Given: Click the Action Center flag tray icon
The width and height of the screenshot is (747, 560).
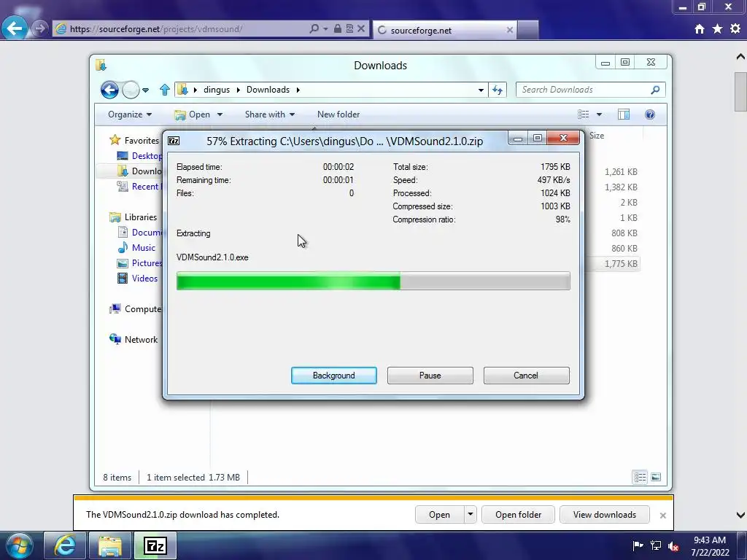Looking at the screenshot, I should tap(638, 545).
